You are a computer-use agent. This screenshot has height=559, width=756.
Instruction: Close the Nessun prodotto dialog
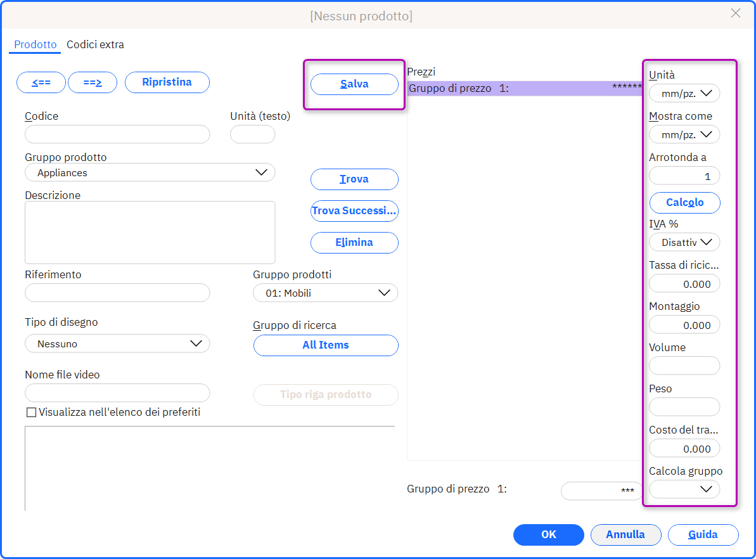pos(735,13)
